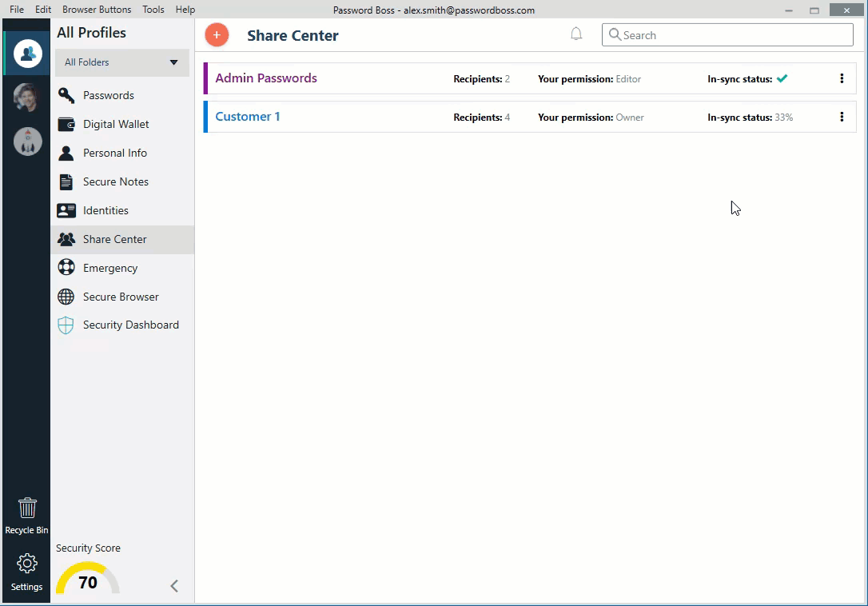
Task: Click the orange plus add share button
Action: tap(217, 35)
